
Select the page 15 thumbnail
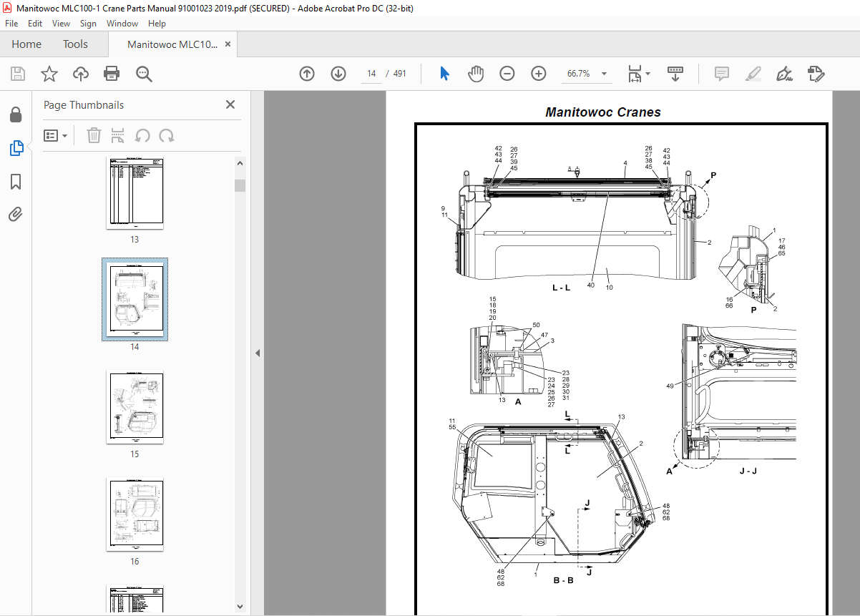[x=135, y=406]
